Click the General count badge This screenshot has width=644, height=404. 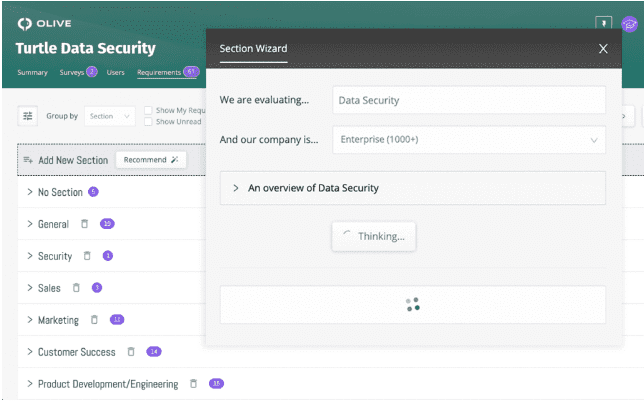point(107,224)
